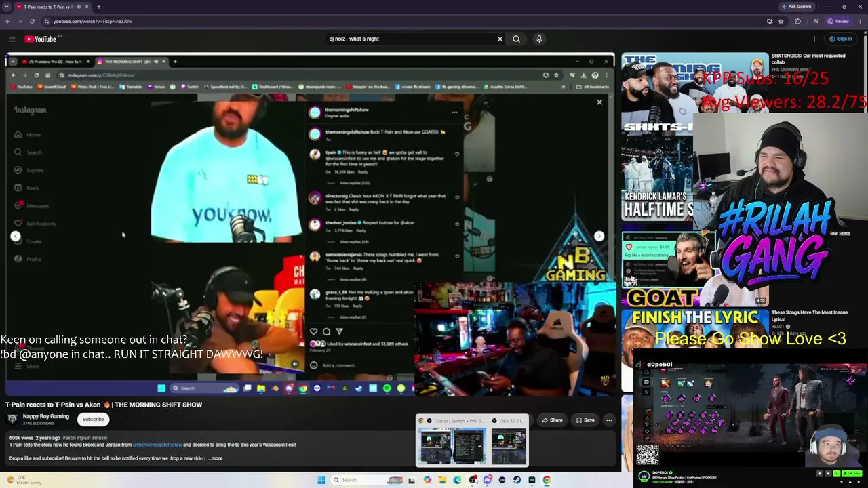Run the search with the magnifier button
This screenshot has width=868, height=488.
516,39
